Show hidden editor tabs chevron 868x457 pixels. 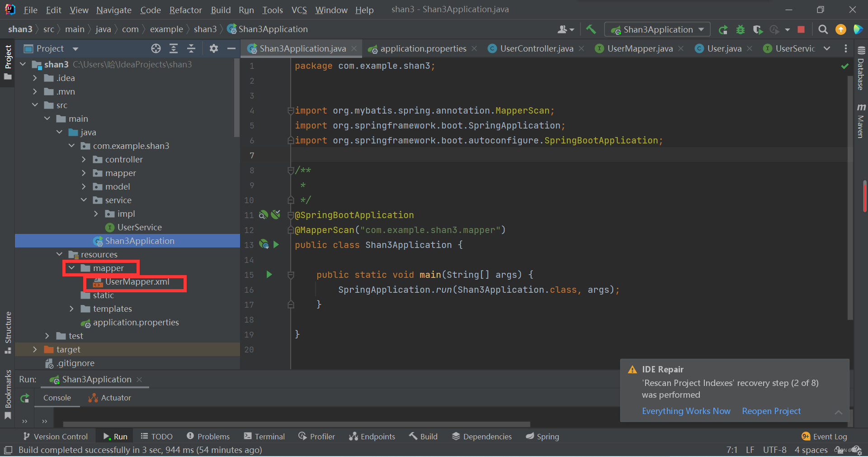tap(827, 48)
